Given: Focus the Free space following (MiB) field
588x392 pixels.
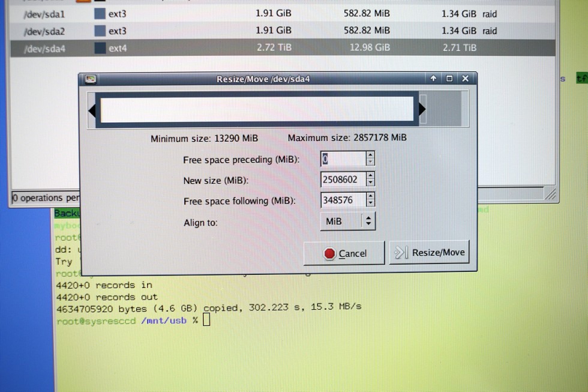Looking at the screenshot, I should (343, 200).
